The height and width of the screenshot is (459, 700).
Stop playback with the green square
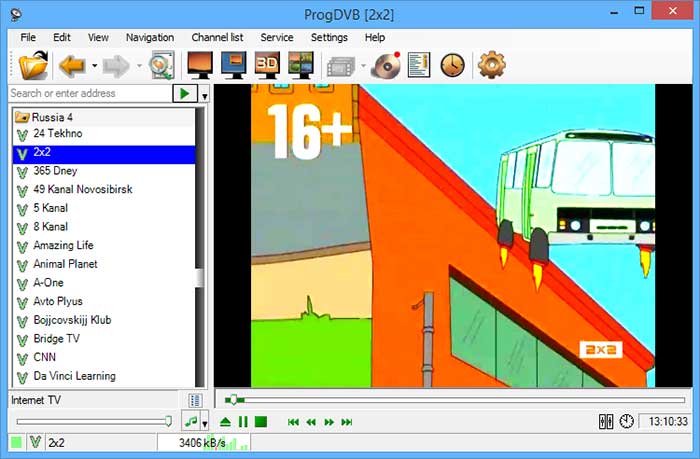point(261,422)
